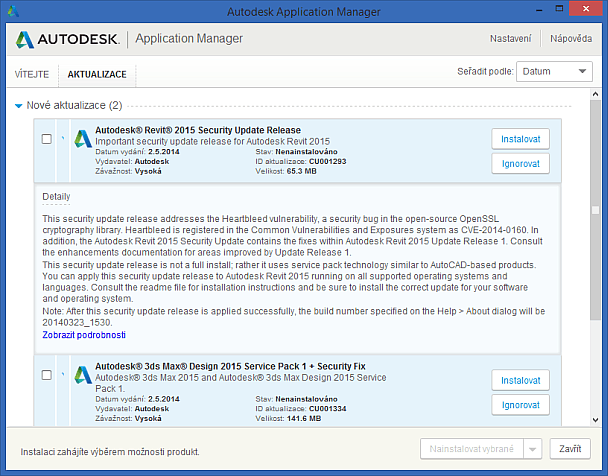Viewport: 608px width, 476px height.
Task: Toggle details arrow of the 3ds Max update
Action: tap(63, 374)
